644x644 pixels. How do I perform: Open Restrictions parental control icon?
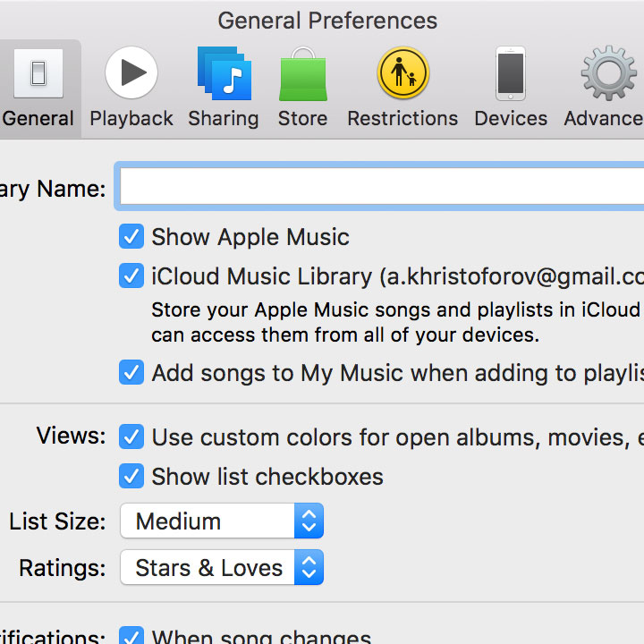click(402, 74)
